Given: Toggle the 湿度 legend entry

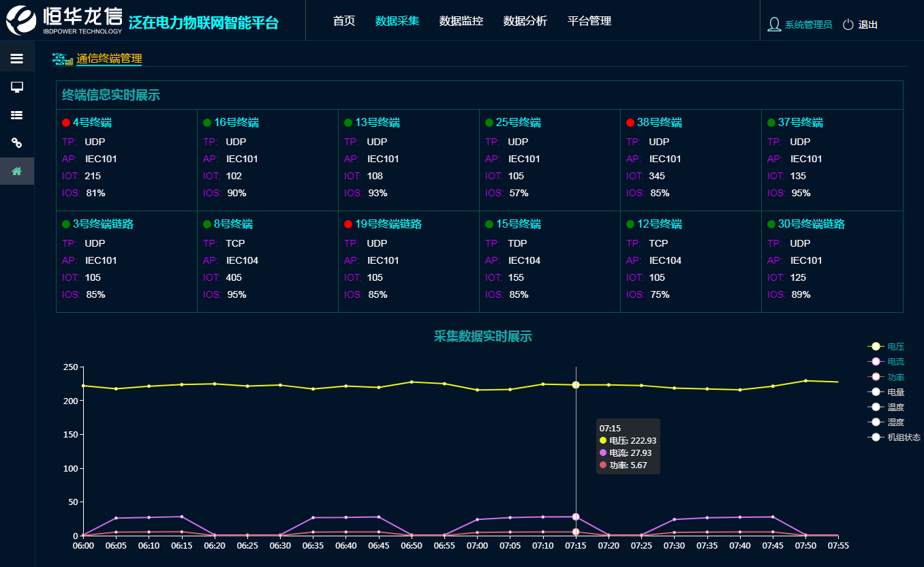Looking at the screenshot, I should point(895,422).
